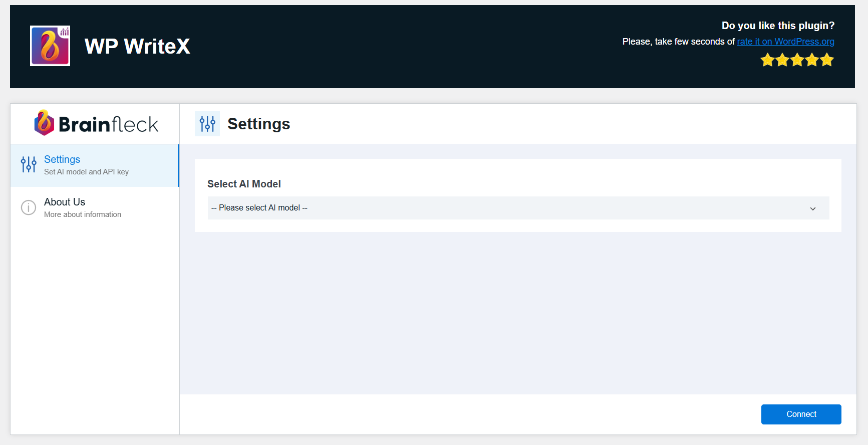Click the blue Connect button
This screenshot has width=868, height=445.
pyautogui.click(x=801, y=414)
